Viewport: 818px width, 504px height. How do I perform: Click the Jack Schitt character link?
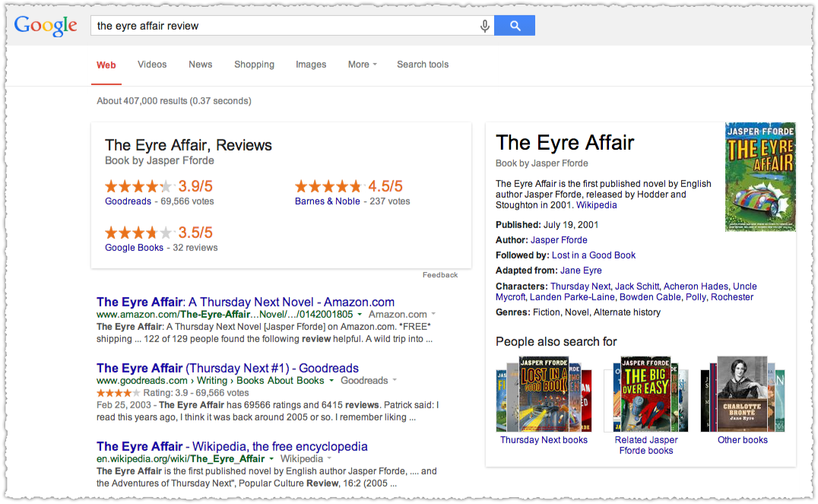[x=637, y=287]
